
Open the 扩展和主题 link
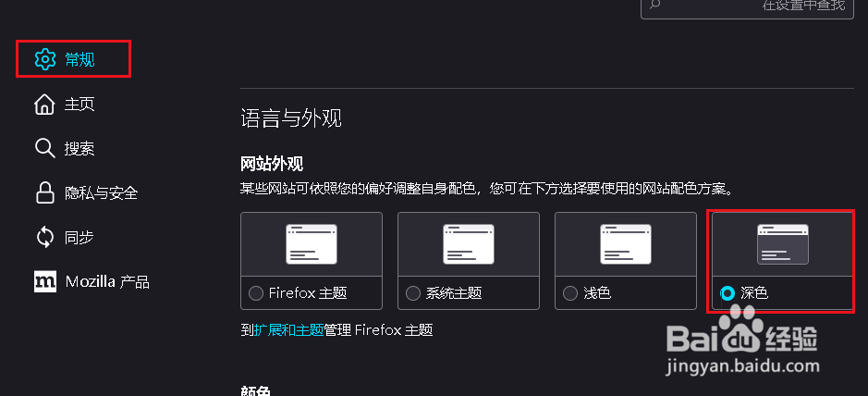pyautogui.click(x=288, y=330)
